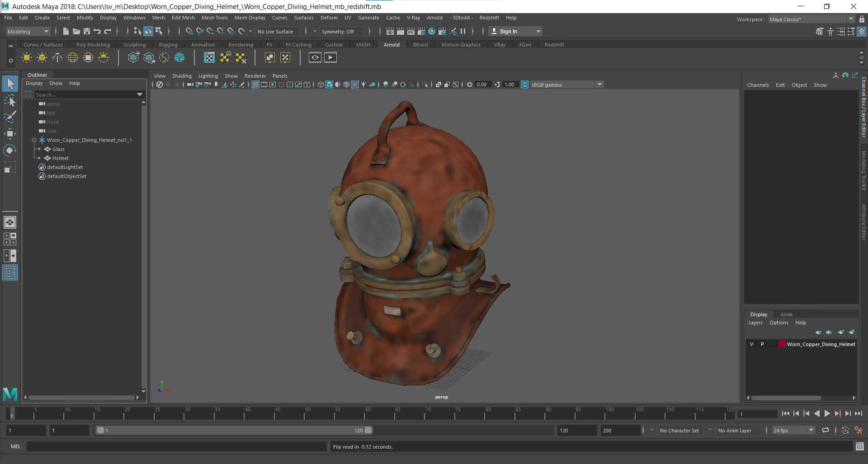Toggle textured display in viewport toolbar
This screenshot has height=464, width=868.
tap(355, 84)
